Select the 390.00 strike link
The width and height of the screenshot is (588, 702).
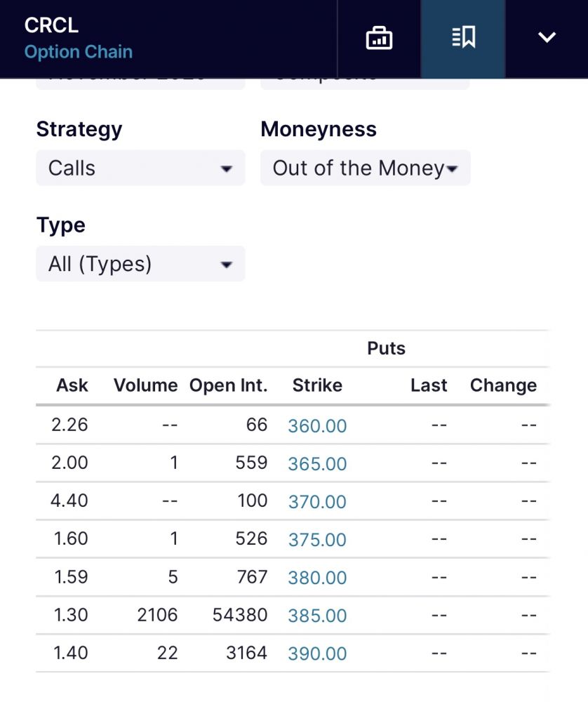pyautogui.click(x=317, y=654)
